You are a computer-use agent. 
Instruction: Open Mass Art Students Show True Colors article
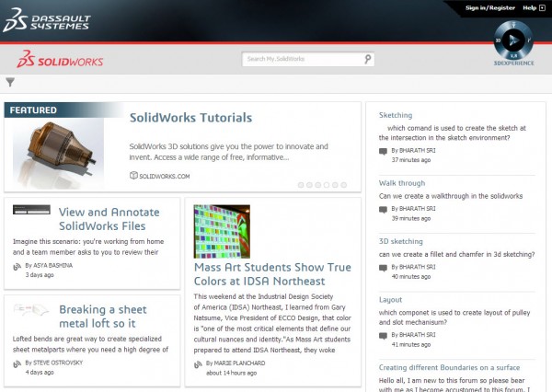coord(272,274)
